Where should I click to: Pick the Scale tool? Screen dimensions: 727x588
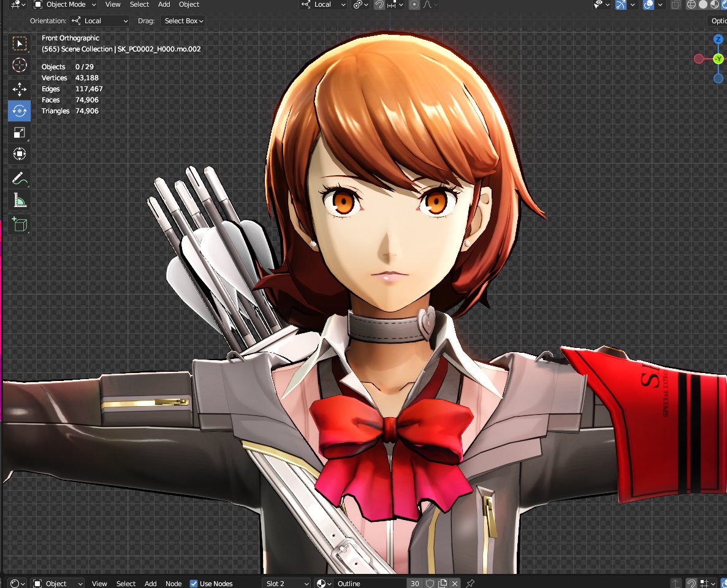(19, 132)
